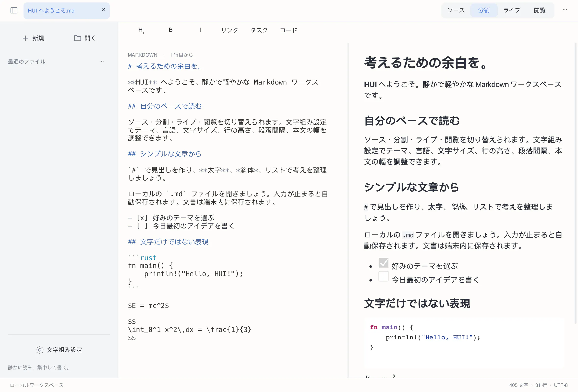Click the println!("Hello, HUI!"); source line
This screenshot has width=578, height=392.
(193, 274)
